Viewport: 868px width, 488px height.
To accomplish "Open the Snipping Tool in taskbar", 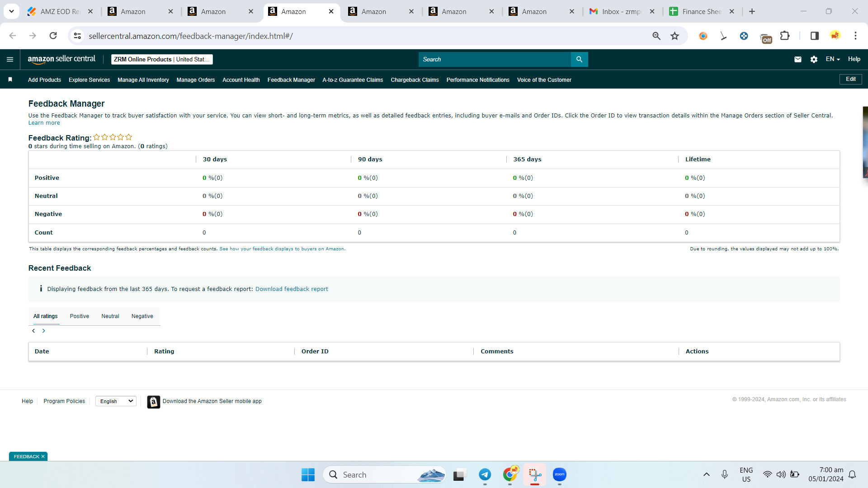I will 535,475.
